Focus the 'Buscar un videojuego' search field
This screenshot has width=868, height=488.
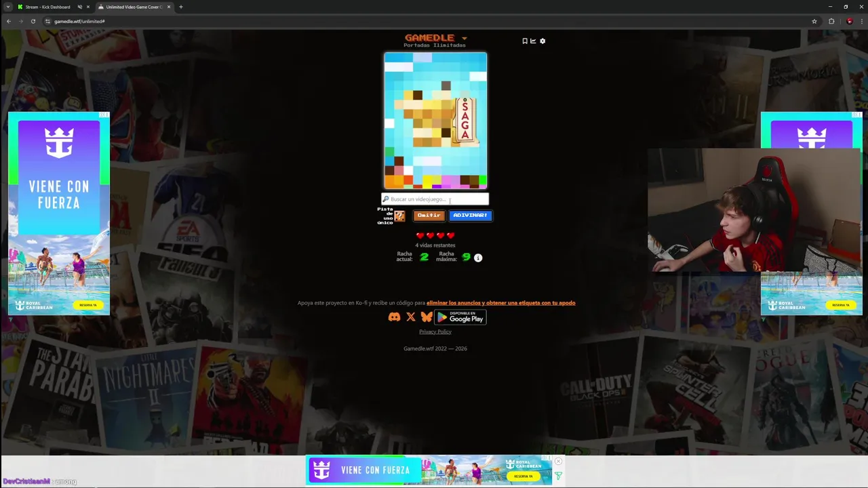tap(435, 199)
